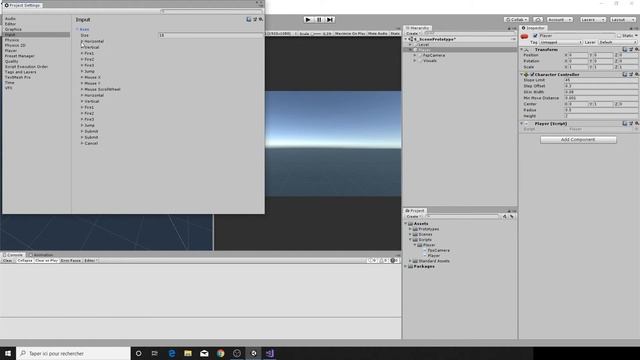Toggle Error Pause in the Console
This screenshot has height=360, width=640.
click(71, 260)
